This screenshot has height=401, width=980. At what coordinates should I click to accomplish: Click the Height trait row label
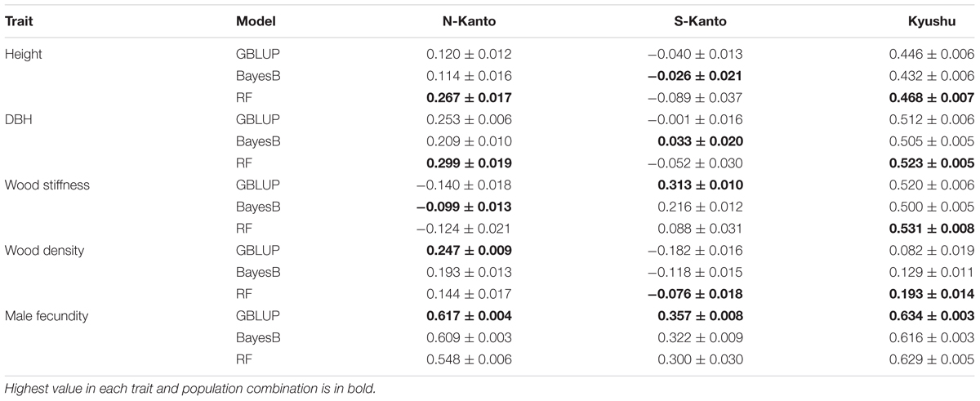coord(22,55)
